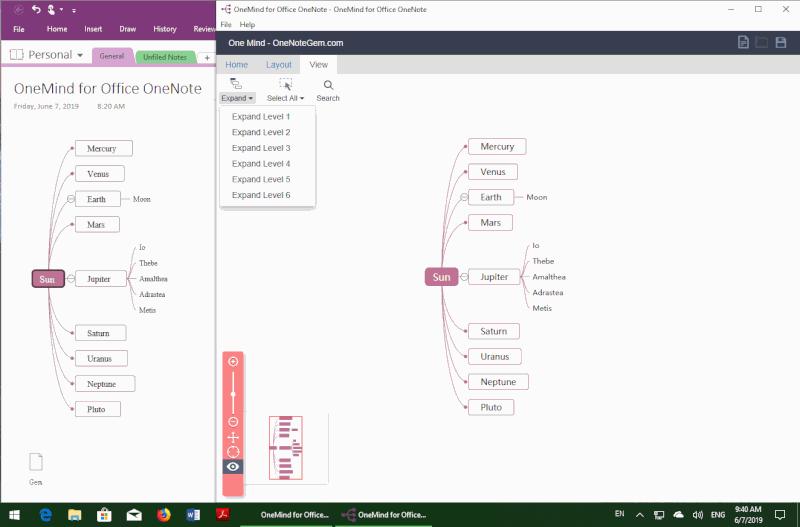Open the Expand dropdown arrow
Image resolution: width=800 pixels, height=527 pixels.
tap(251, 98)
